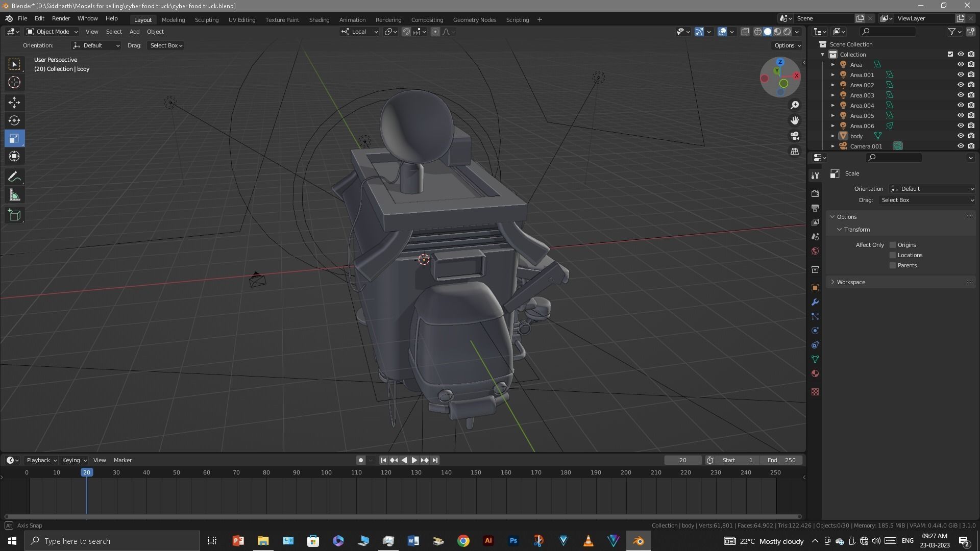980x551 pixels.
Task: Click the viewport zoom magnifier icon
Action: [x=795, y=105]
